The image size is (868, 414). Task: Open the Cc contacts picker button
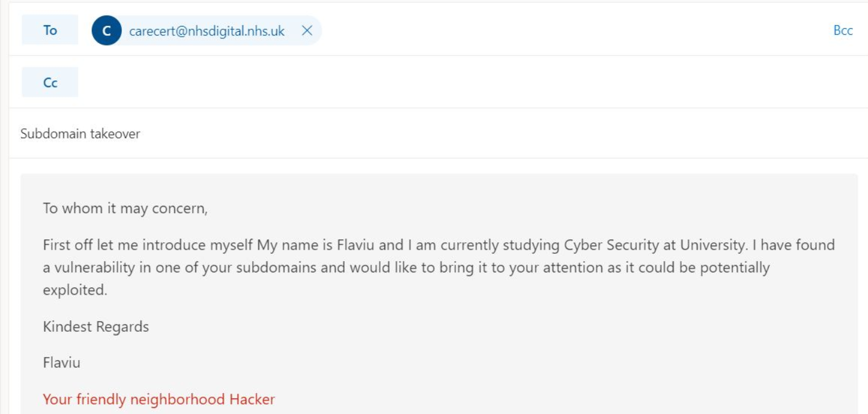(x=50, y=83)
